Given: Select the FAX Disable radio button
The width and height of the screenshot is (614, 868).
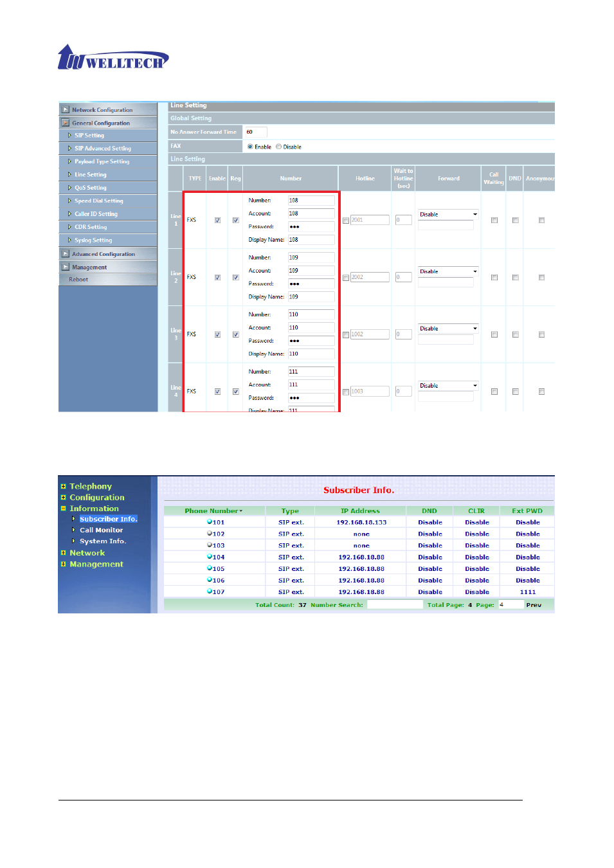Looking at the screenshot, I should coord(278,147).
